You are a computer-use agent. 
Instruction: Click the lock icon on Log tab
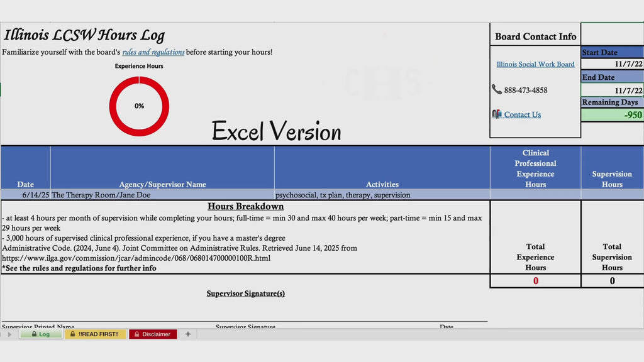pos(34,334)
